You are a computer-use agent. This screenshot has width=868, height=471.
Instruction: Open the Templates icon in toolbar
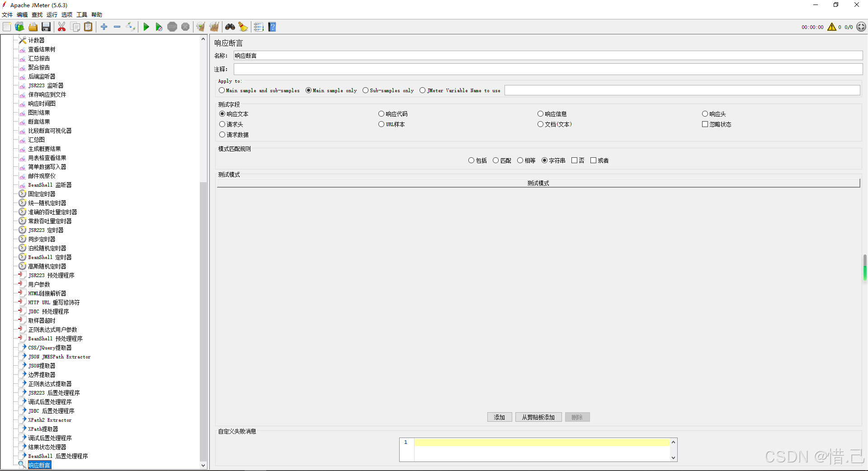pos(19,27)
